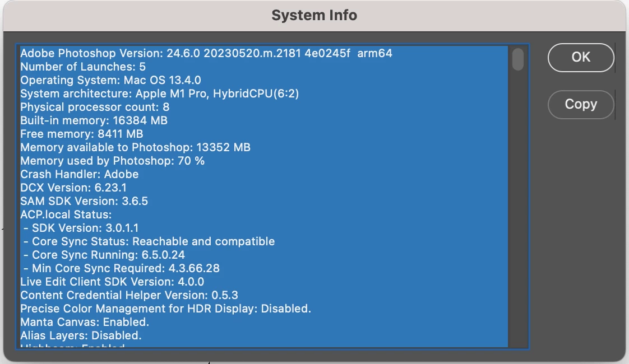Click Physical processor count: 8 text
The width and height of the screenshot is (629, 364).
point(95,107)
